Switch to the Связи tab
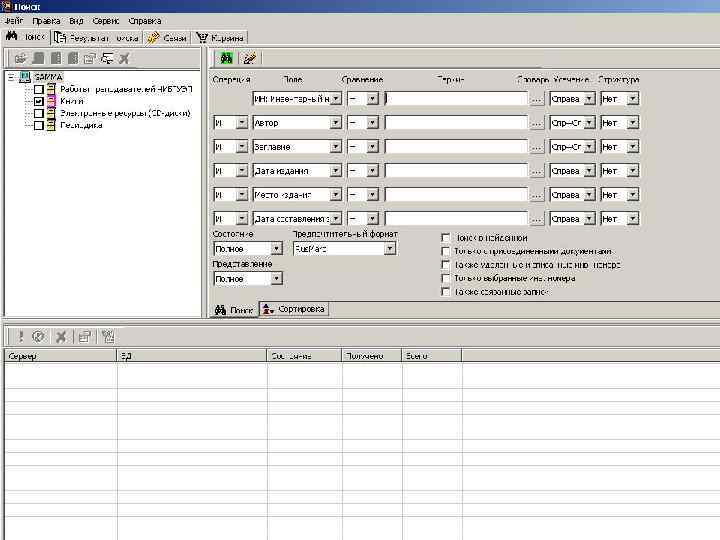This screenshot has height=540, width=720. click(x=167, y=38)
